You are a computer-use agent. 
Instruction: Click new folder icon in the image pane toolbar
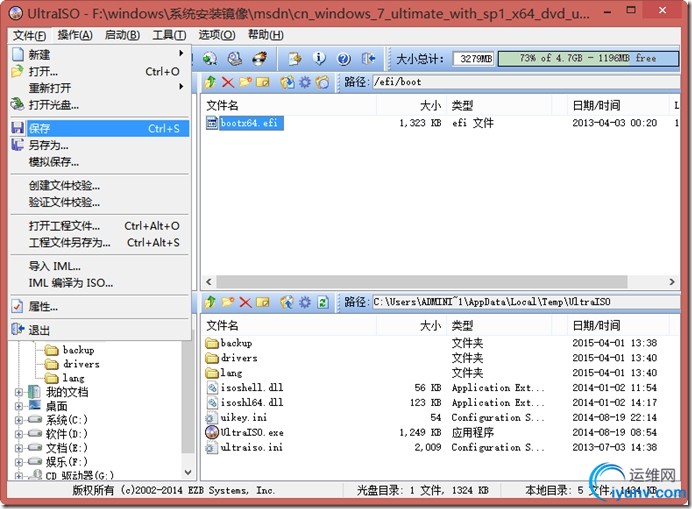click(245, 82)
